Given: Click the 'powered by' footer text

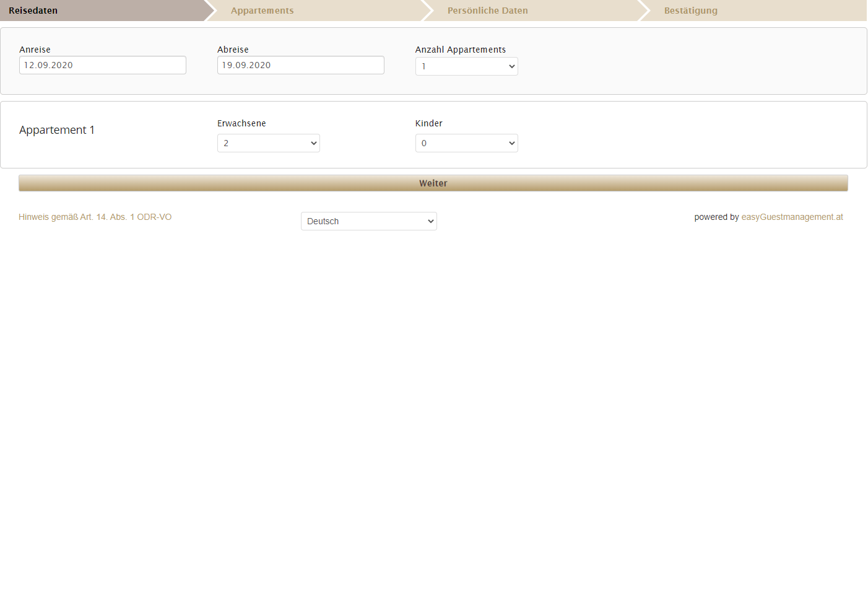Looking at the screenshot, I should click(716, 217).
